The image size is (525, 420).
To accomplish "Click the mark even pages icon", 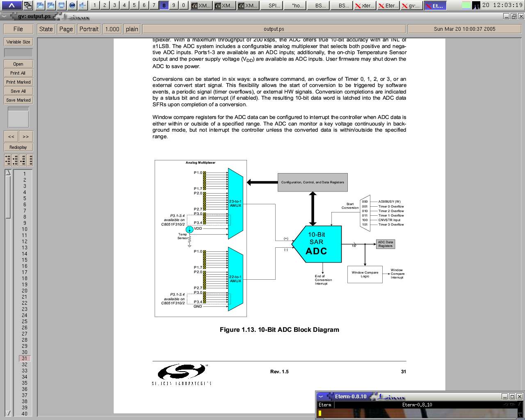I will pyautogui.click(x=15, y=160).
